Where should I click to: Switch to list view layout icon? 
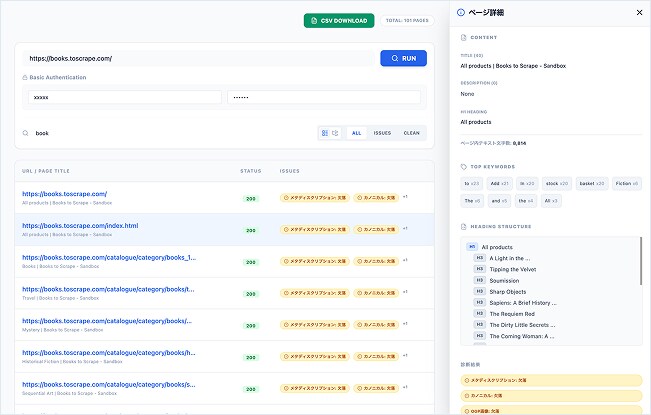(x=325, y=133)
